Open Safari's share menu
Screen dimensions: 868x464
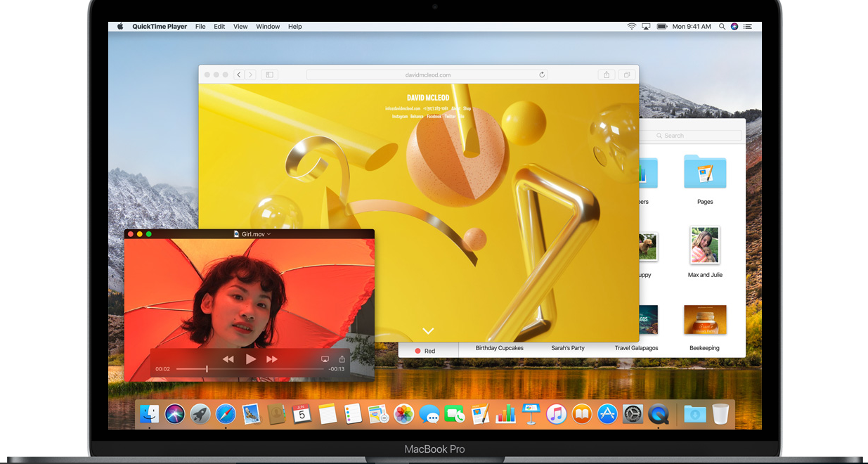(x=606, y=75)
